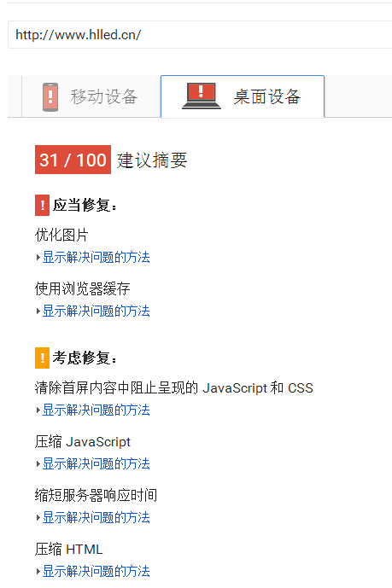Open fix instructions link under 使用浏览器缓存
This screenshot has width=392, height=588.
pyautogui.click(x=96, y=311)
